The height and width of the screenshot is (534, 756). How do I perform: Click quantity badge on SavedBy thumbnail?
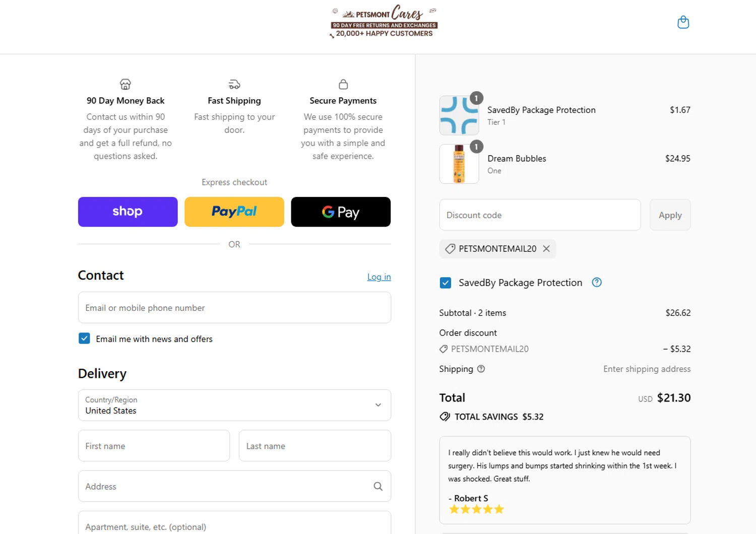coord(476,98)
